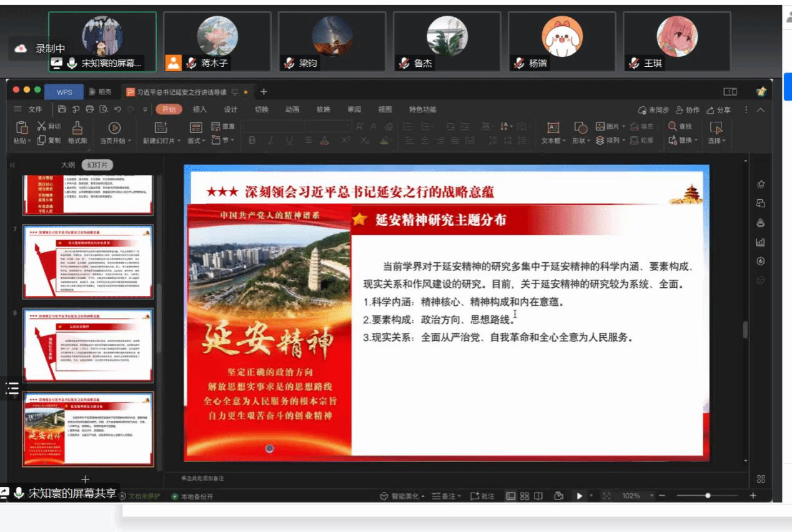Click the zoom slider in status bar
This screenshot has width=792, height=532.
[707, 496]
